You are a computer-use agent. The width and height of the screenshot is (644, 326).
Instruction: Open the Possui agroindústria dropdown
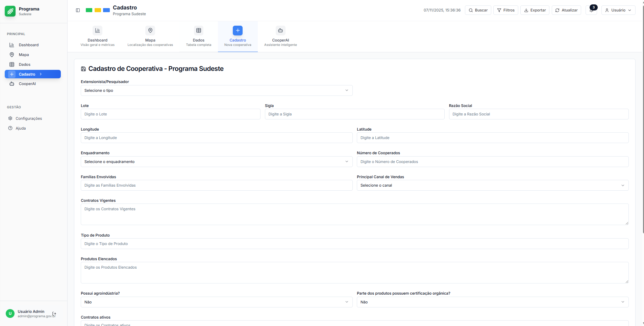pyautogui.click(x=216, y=302)
